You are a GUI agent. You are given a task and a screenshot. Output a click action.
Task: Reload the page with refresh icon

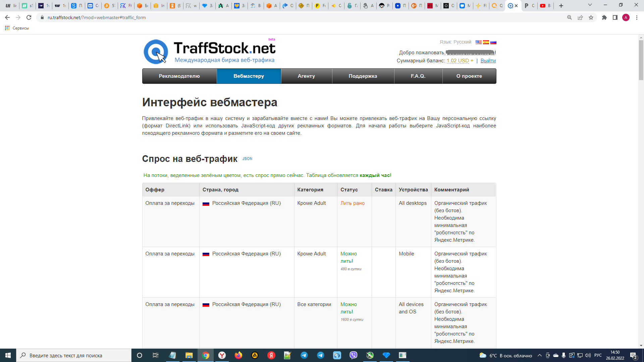click(29, 17)
